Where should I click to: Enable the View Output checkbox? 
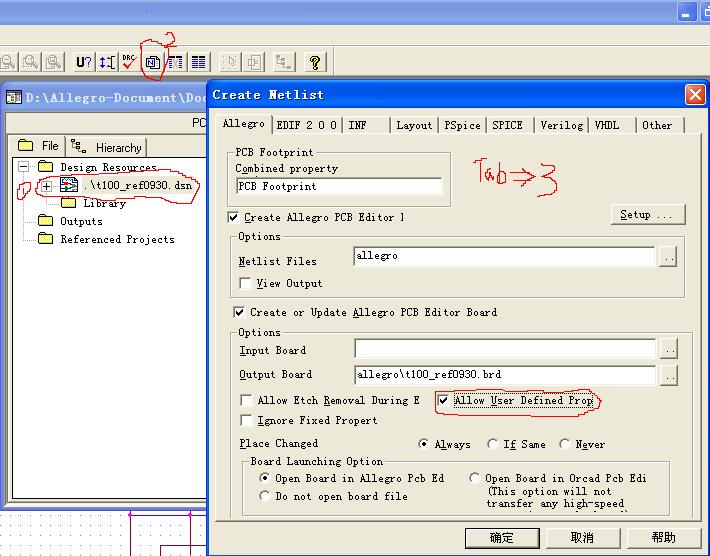(x=246, y=283)
